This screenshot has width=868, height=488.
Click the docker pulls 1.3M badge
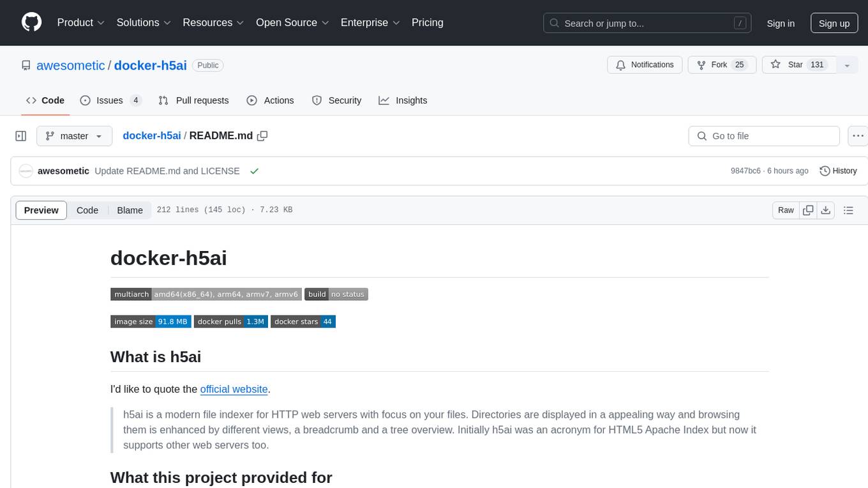click(x=231, y=321)
